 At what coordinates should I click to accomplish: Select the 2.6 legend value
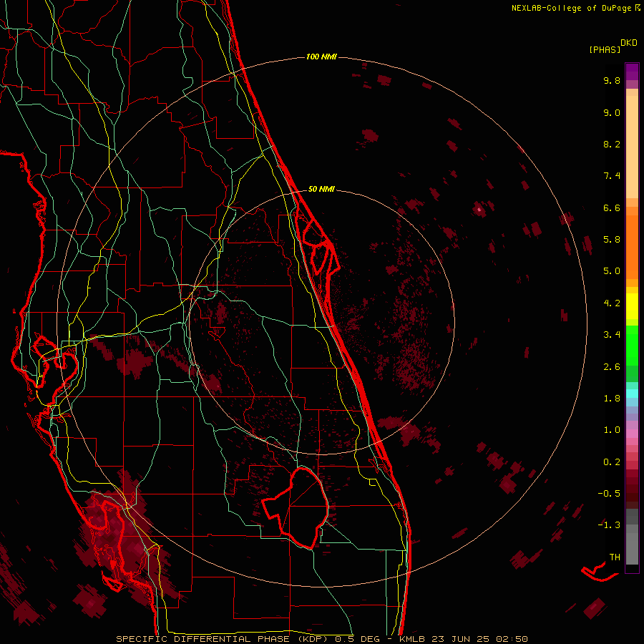612,367
